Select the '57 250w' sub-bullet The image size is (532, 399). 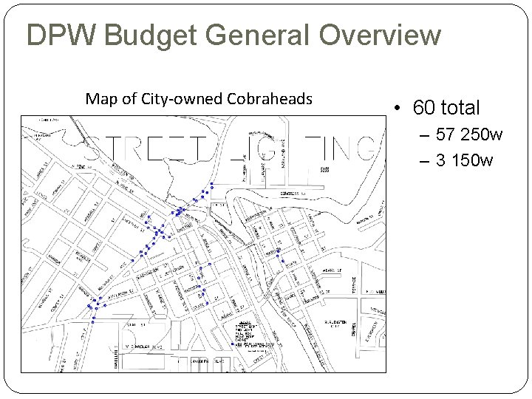[x=469, y=134]
